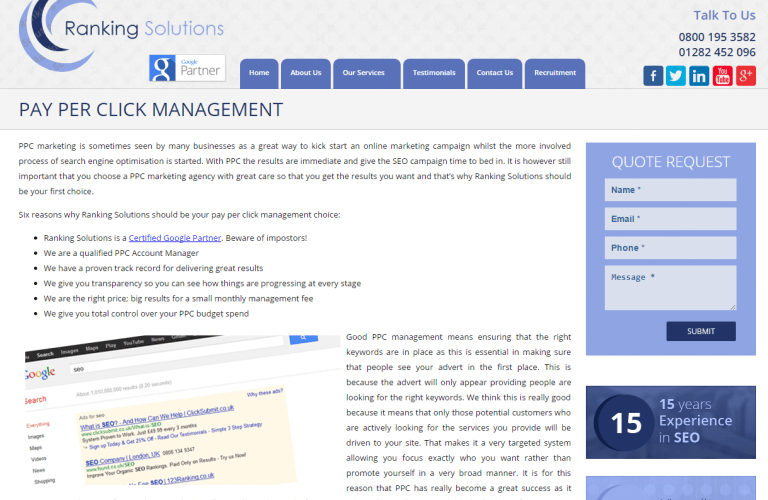Open the Testimonials menu tab
This screenshot has width=768, height=500.
click(x=434, y=73)
